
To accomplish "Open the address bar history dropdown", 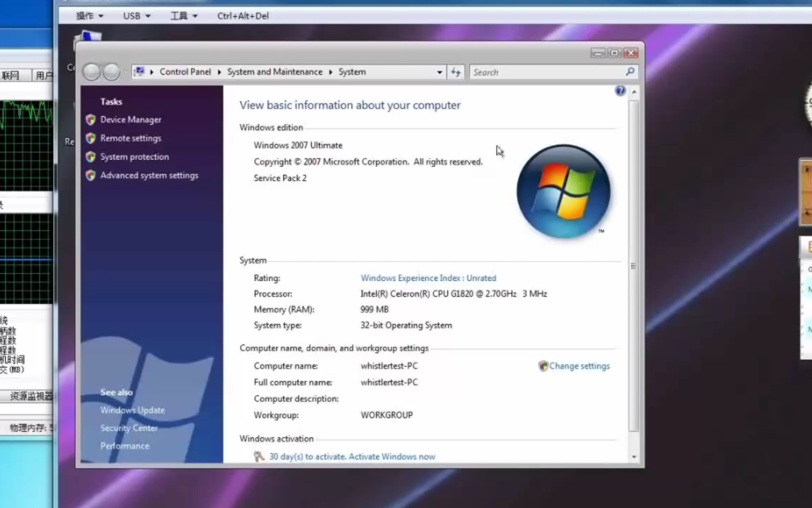I will tap(439, 72).
